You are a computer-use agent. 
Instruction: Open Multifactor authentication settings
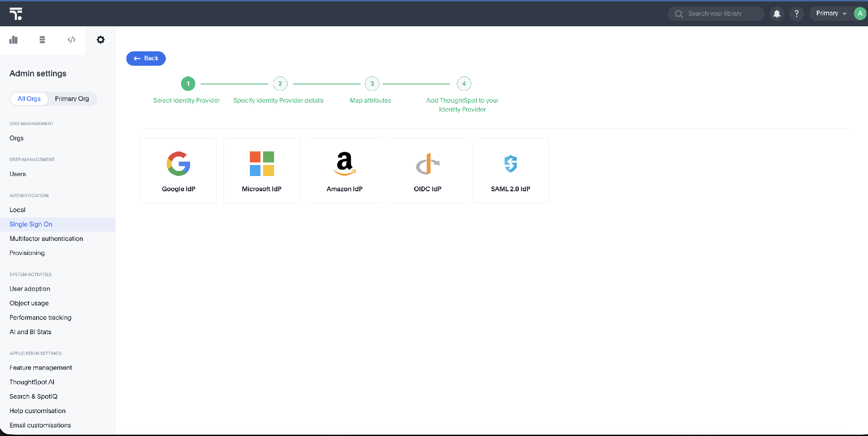(57, 239)
